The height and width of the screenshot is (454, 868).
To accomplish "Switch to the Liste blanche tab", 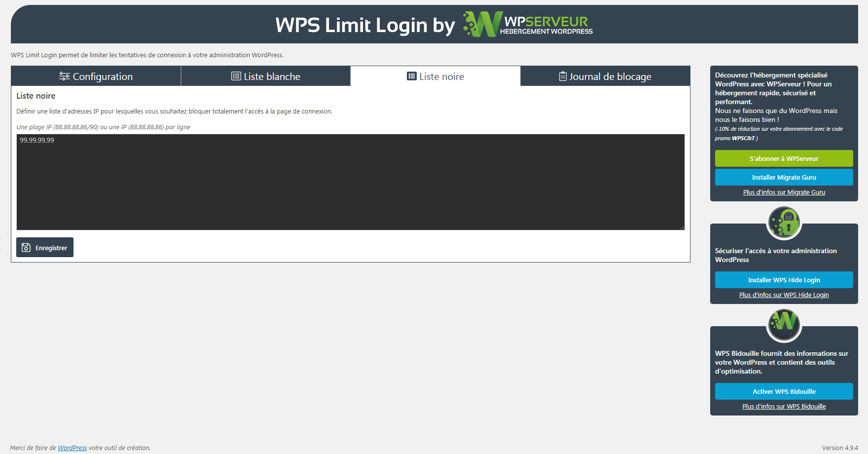I will [266, 76].
